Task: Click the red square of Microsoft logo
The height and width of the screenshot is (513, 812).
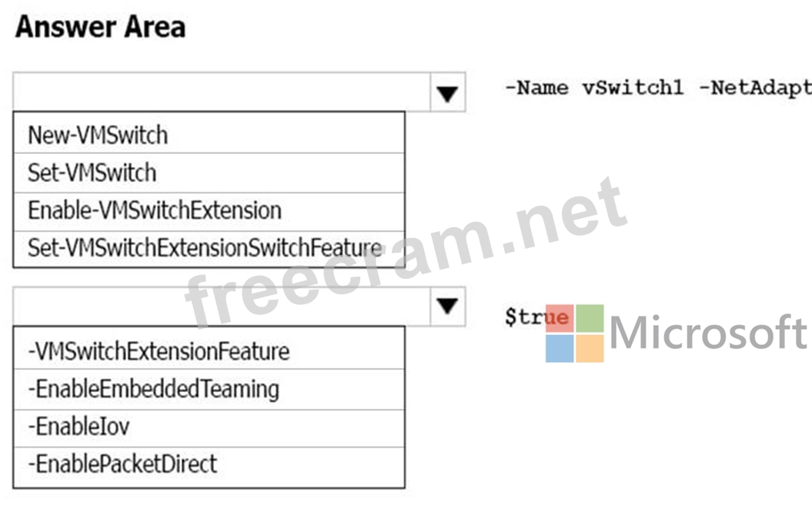Action: tap(560, 318)
